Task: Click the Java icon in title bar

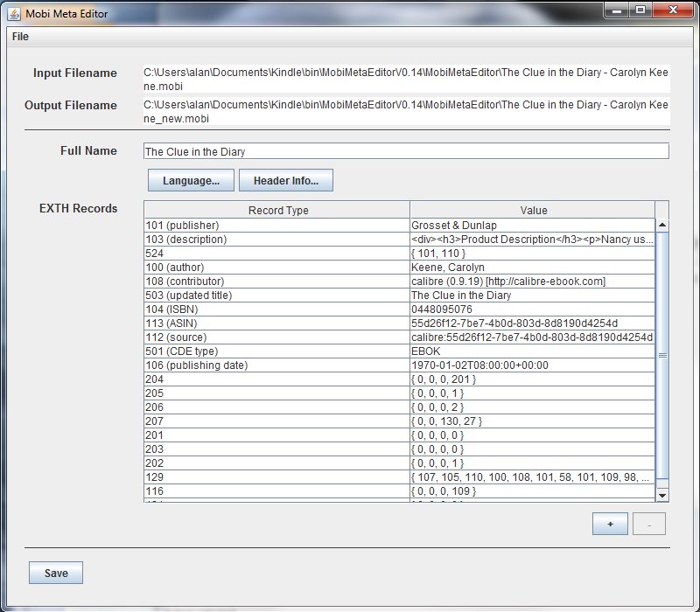Action: point(14,14)
